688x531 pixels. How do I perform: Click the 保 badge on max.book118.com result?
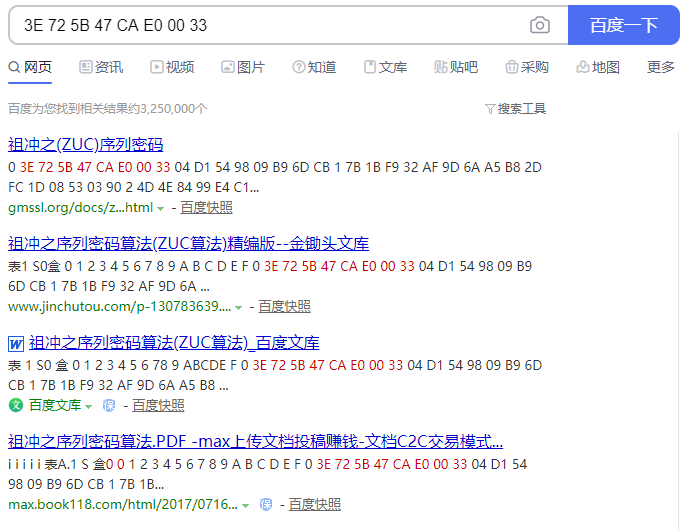[266, 505]
